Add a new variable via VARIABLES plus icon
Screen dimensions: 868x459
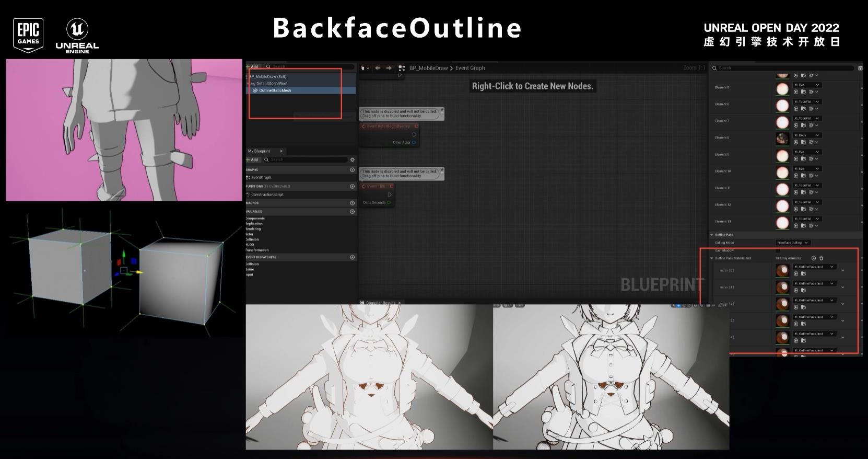[353, 212]
